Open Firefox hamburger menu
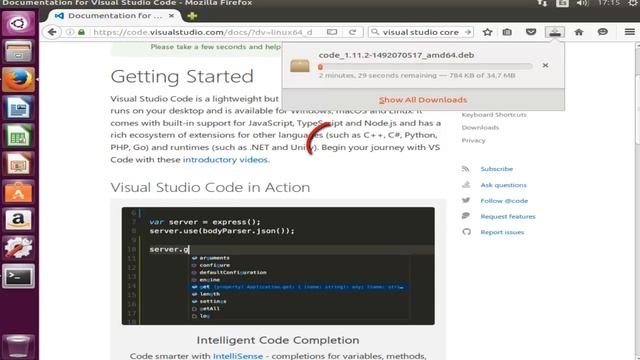Viewport: 640px width, 360px height. pos(629,32)
